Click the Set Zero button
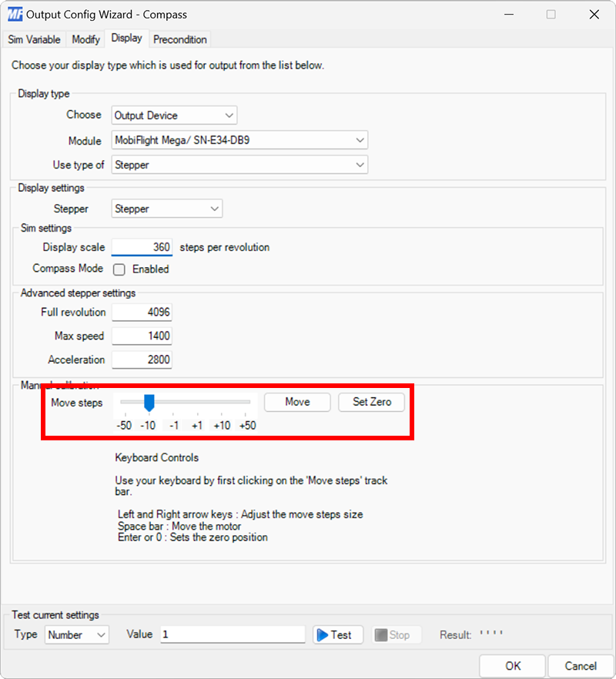Screen dimensions: 616x679 371,402
